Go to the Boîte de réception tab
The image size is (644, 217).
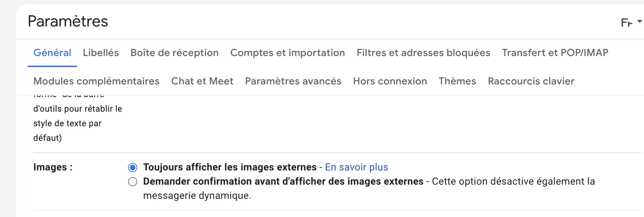(175, 53)
